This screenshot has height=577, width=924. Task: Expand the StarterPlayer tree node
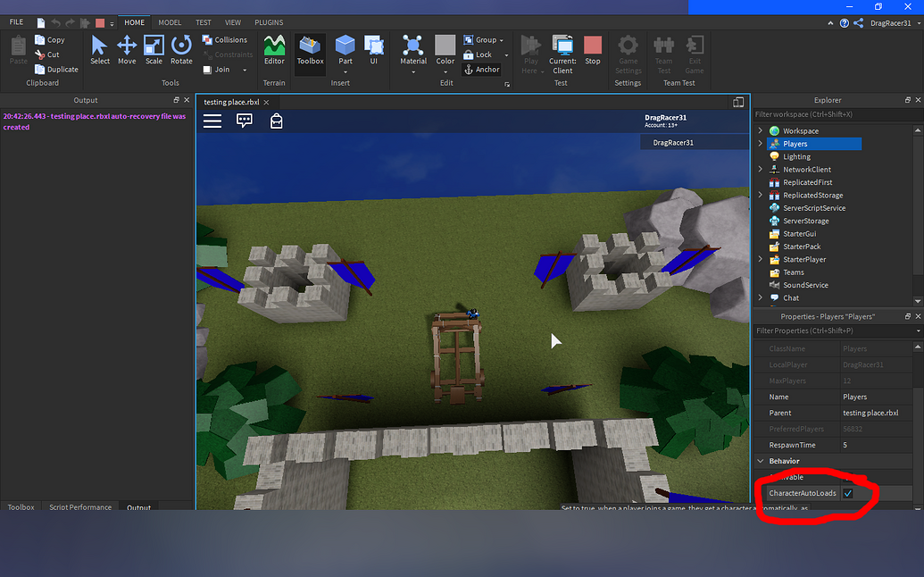[760, 259]
